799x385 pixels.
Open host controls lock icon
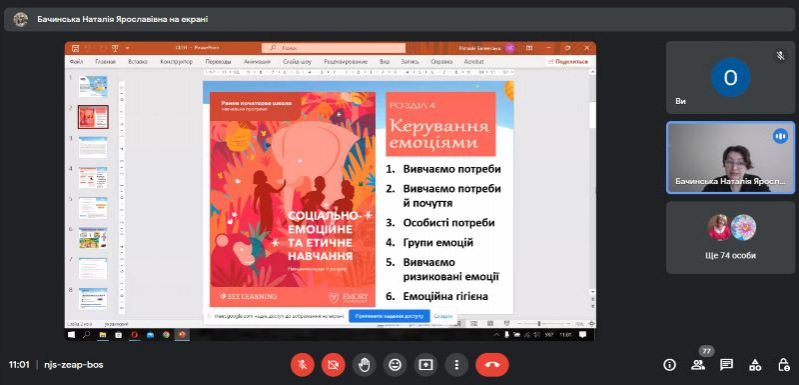click(x=784, y=365)
